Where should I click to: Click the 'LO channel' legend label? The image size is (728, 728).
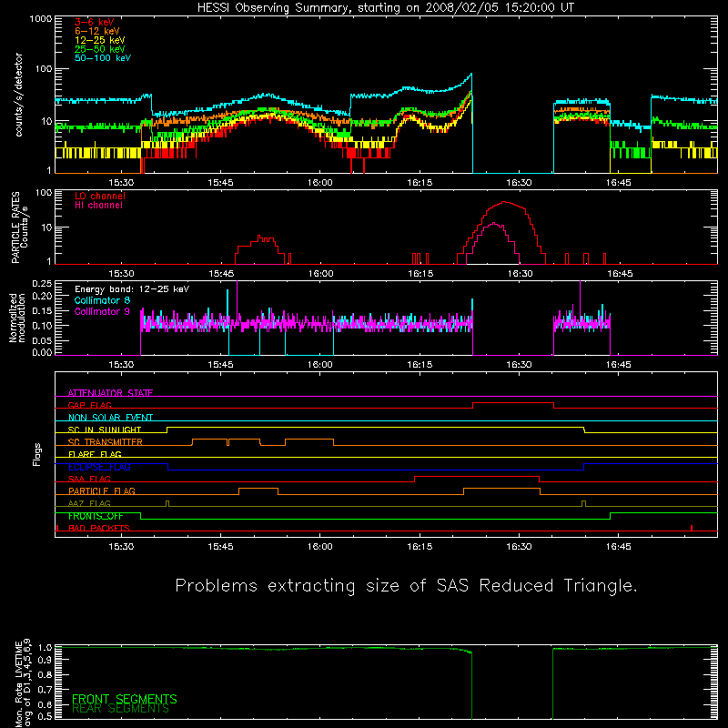100,196
